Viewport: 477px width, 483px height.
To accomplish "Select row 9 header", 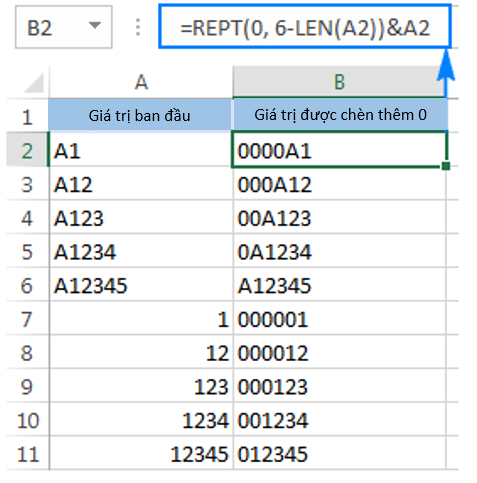I will point(28,385).
